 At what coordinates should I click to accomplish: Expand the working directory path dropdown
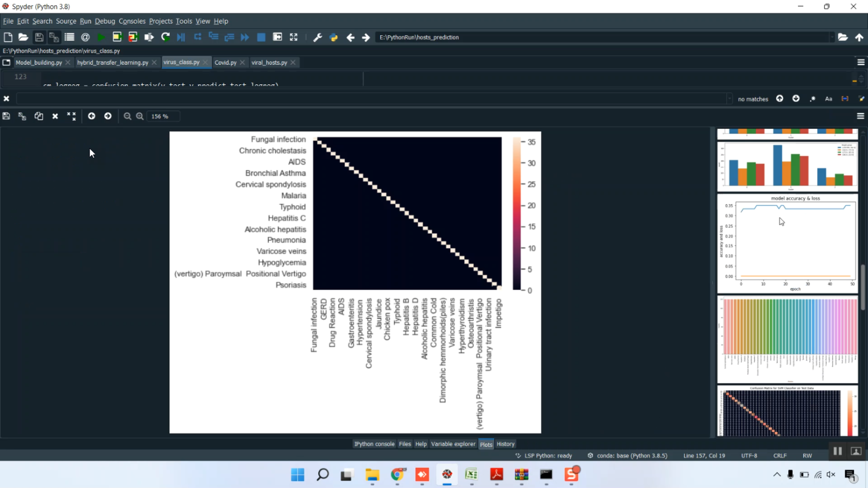pos(832,37)
